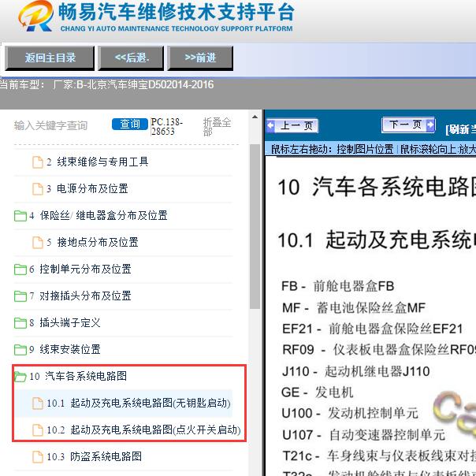
Task: Click legend line 'U107 - 自动变速器控制单元'
Action: [363, 435]
